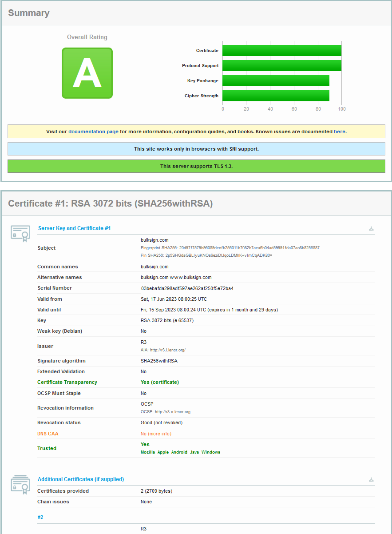Image resolution: width=392 pixels, height=534 pixels.
Task: Click the Trusted row label
Action: (47, 449)
